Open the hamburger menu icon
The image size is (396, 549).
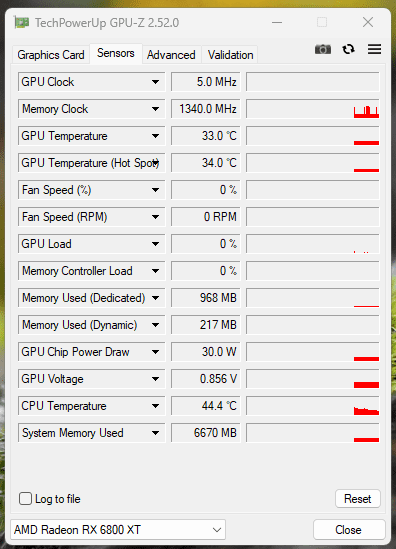(374, 49)
